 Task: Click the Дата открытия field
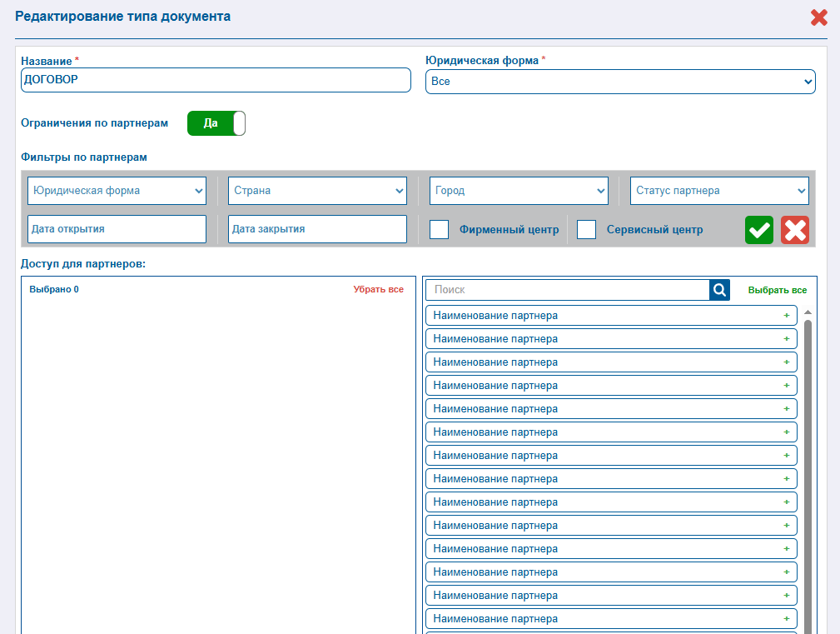[x=117, y=229]
